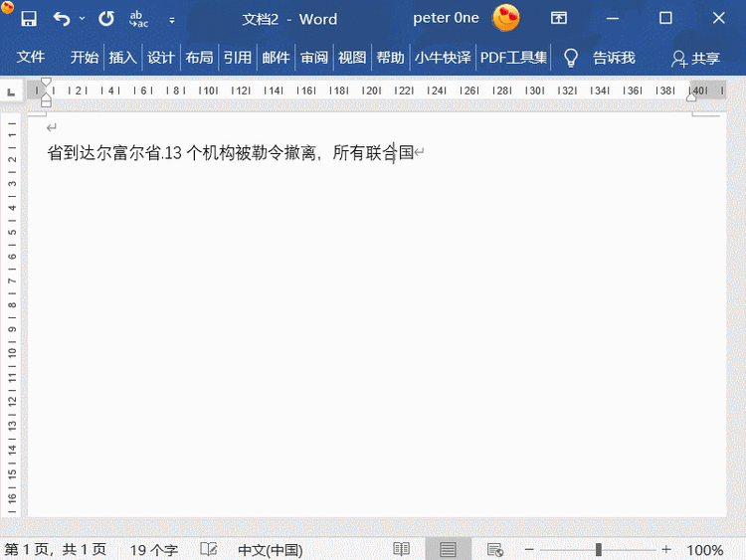The image size is (746, 560).
Task: Switch to the PDF工具集 tab
Action: pos(513,58)
